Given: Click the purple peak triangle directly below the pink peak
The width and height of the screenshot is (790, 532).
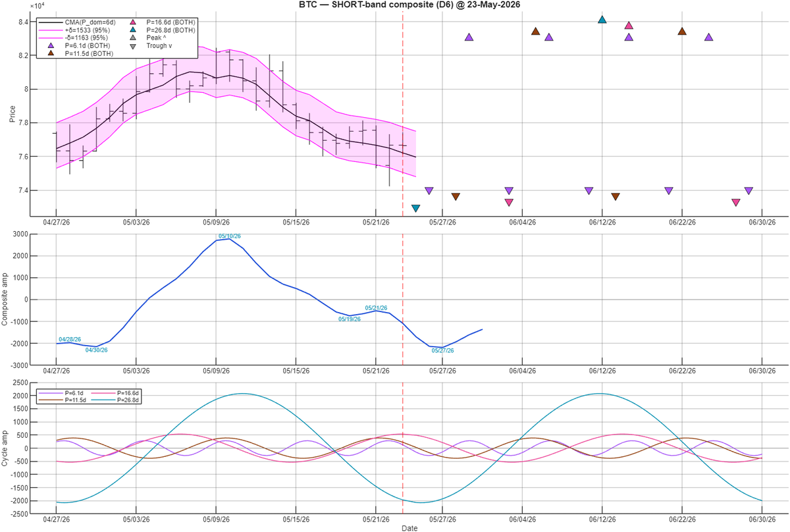Looking at the screenshot, I should pos(629,38).
